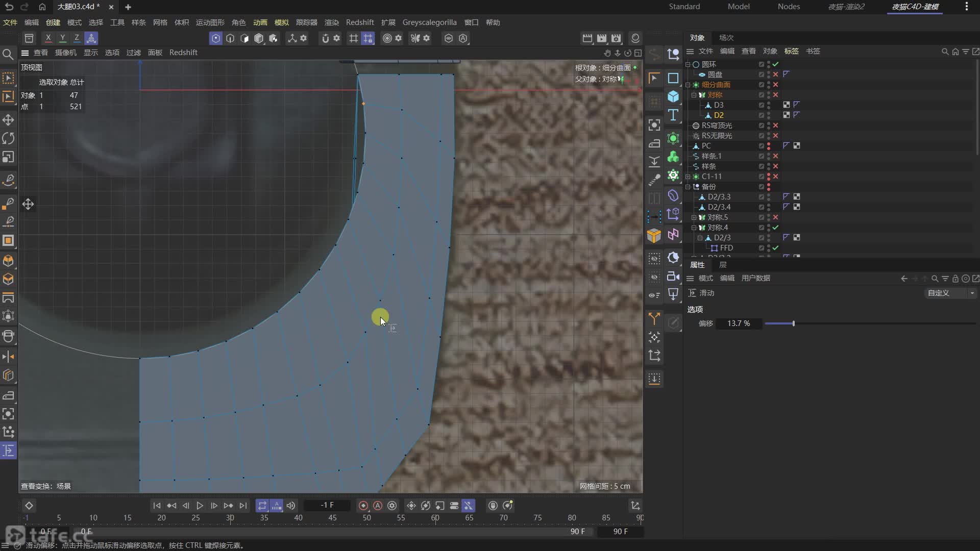Switch to the 场次 tab
Image resolution: width=980 pixels, height=551 pixels.
click(x=726, y=38)
